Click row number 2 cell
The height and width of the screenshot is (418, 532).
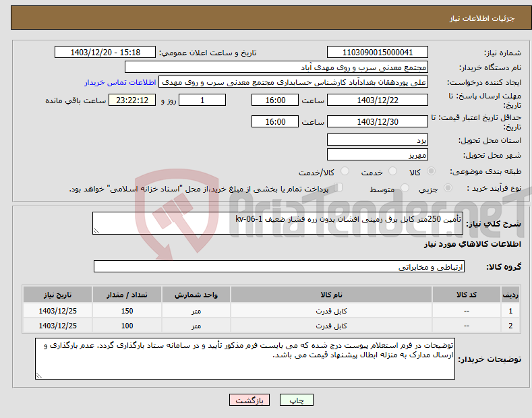tap(510, 326)
